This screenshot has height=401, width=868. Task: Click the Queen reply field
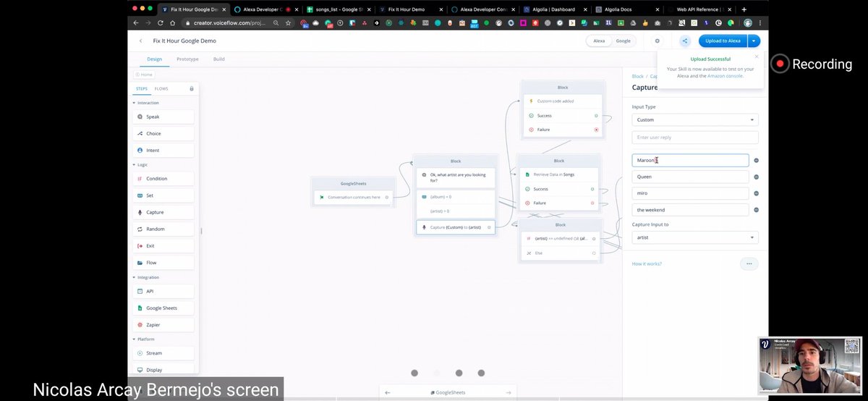coord(690,177)
